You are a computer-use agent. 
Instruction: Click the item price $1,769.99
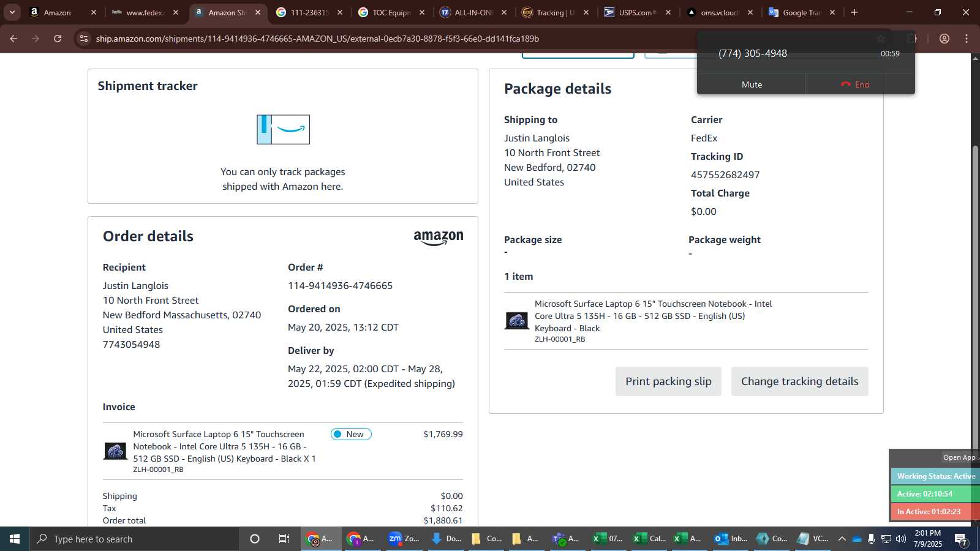tap(443, 434)
